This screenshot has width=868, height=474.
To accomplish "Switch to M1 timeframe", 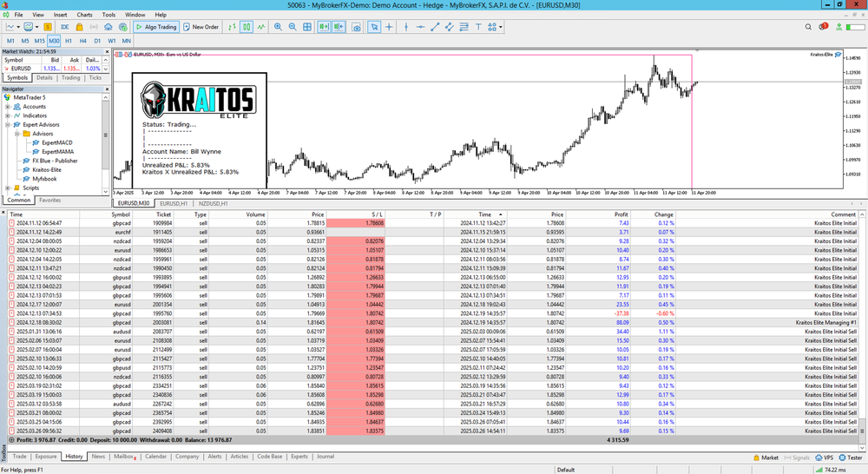I will pos(10,41).
